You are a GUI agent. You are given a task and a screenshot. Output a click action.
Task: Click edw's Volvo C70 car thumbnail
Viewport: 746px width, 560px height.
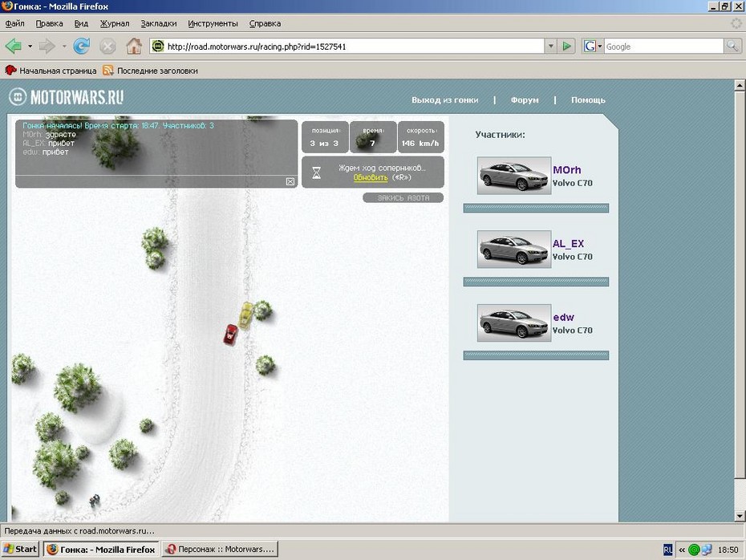[514, 323]
